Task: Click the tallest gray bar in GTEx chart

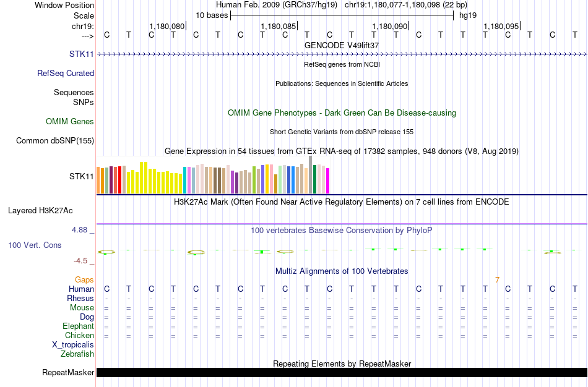Action: click(x=311, y=174)
